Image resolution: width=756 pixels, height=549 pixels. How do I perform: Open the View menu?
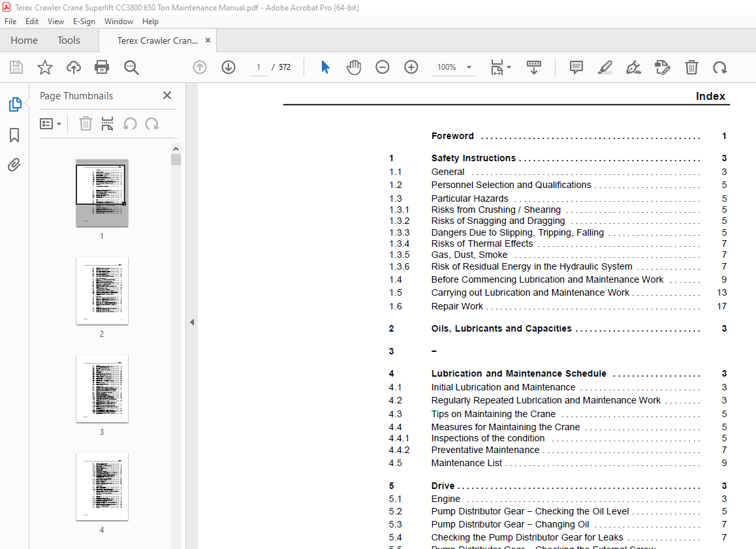pyautogui.click(x=55, y=21)
